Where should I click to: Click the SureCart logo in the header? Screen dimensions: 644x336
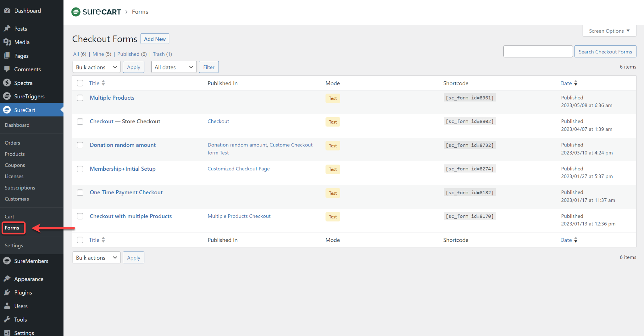pos(96,12)
